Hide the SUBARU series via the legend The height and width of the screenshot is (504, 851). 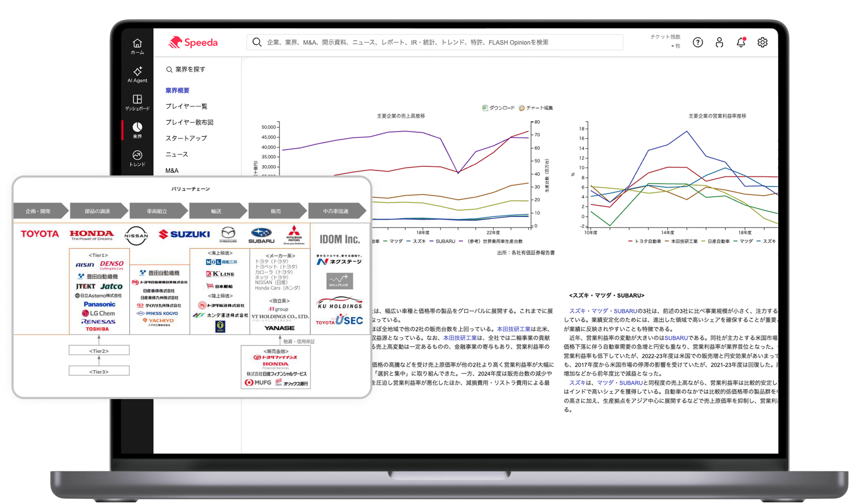click(444, 241)
